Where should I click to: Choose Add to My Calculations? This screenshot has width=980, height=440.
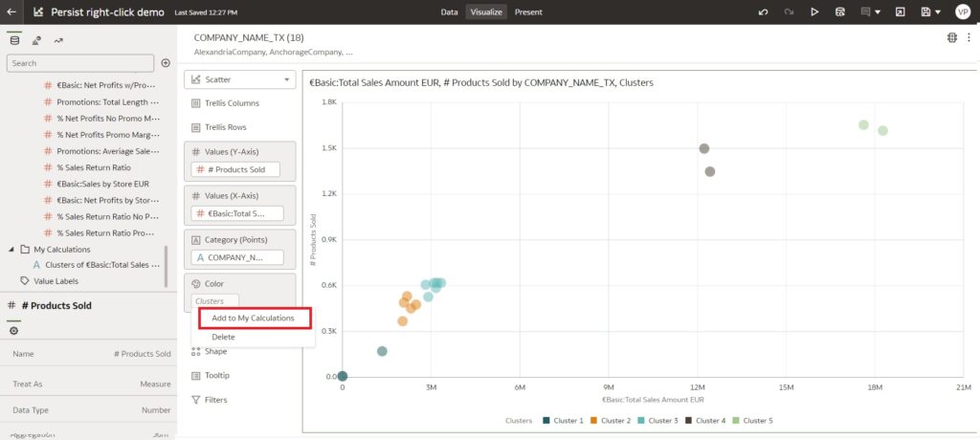point(253,319)
